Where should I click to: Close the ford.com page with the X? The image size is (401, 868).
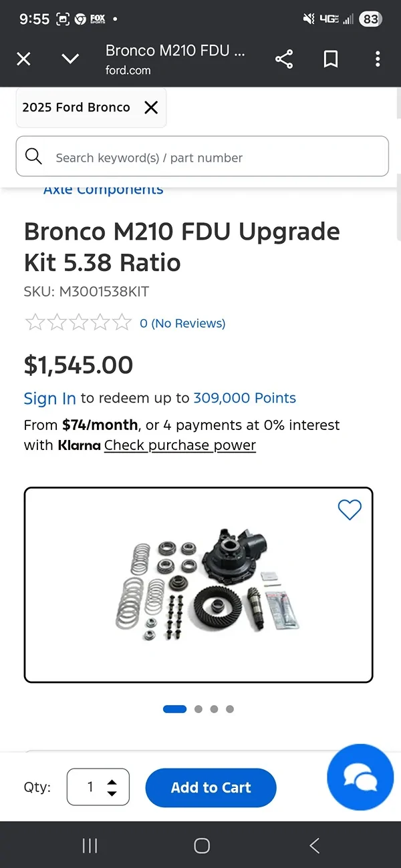click(23, 59)
